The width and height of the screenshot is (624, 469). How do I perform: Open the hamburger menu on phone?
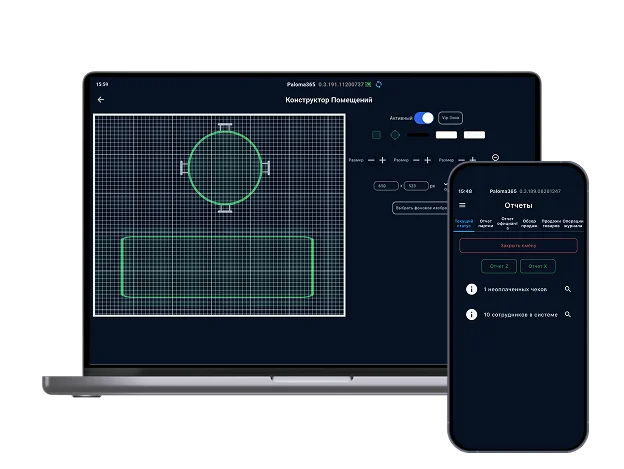[462, 205]
